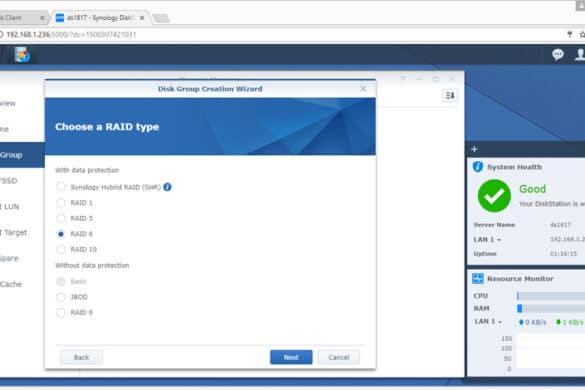Click the green Good status checkmark
Viewport: 585px width, 390px height.
click(494, 196)
